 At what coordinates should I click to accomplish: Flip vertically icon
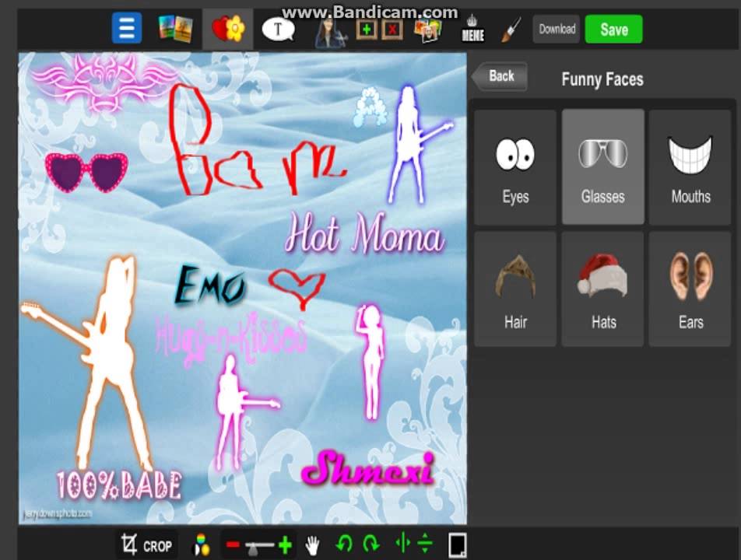point(425,543)
